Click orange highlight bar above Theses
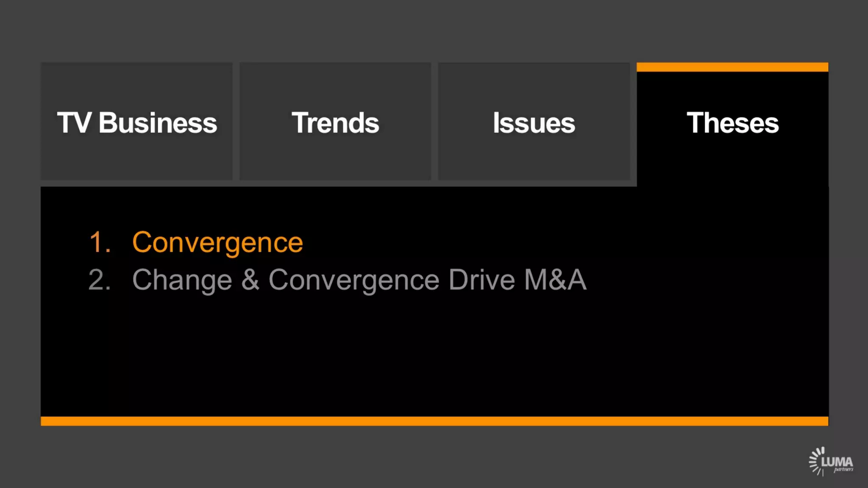Viewport: 868px width, 488px height. [732, 67]
